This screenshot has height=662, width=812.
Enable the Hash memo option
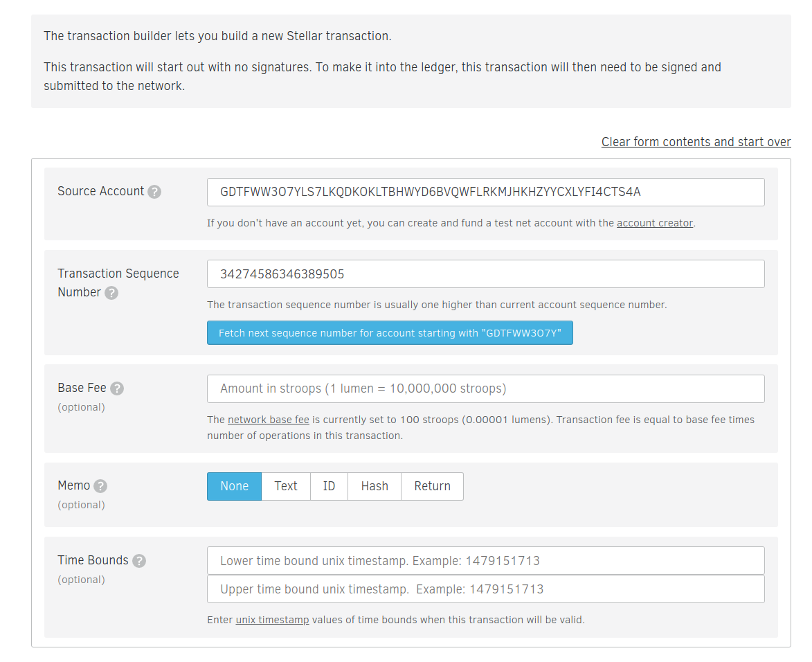[374, 486]
